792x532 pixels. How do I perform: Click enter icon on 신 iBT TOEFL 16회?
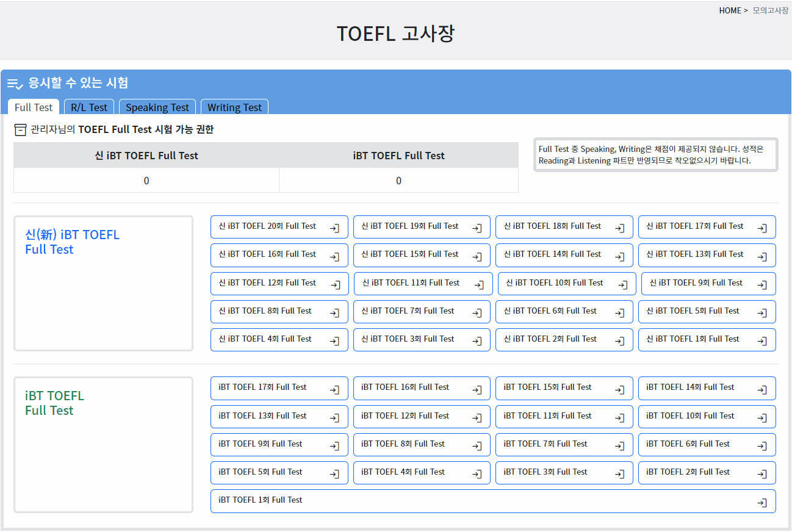(x=334, y=257)
